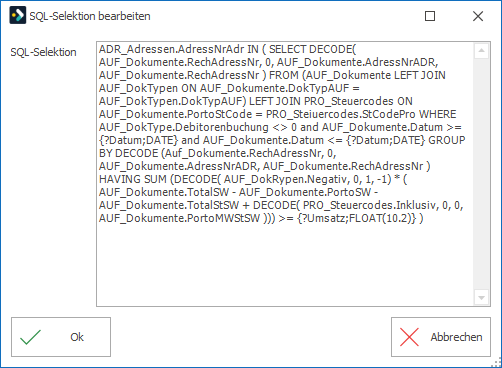502x368 pixels.
Task: Click 'AUF_DokType.Debitorenbuchung' in the query
Action: 184,127
